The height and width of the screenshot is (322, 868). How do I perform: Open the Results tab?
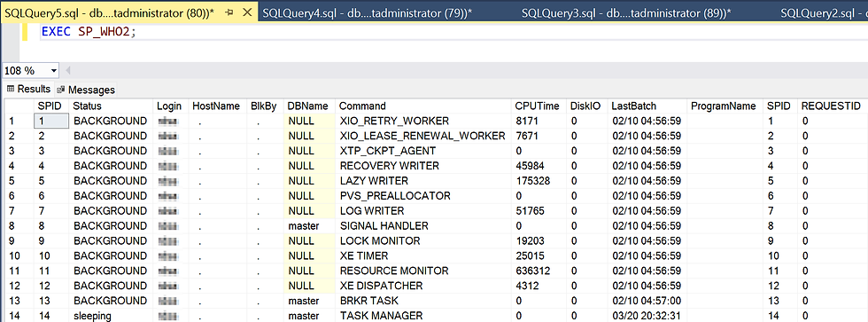click(x=28, y=89)
